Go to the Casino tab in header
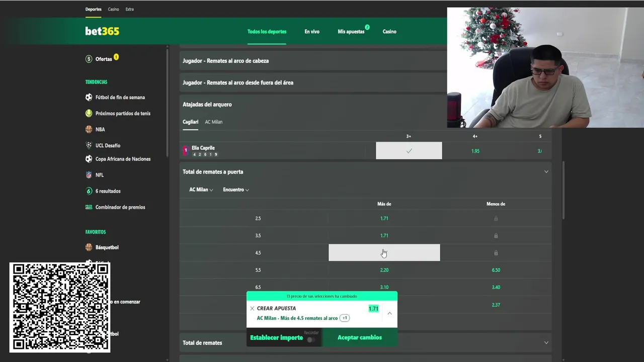 pyautogui.click(x=389, y=32)
